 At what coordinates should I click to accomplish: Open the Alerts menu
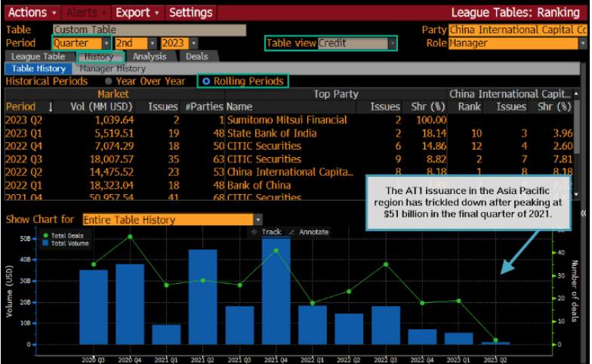click(86, 12)
